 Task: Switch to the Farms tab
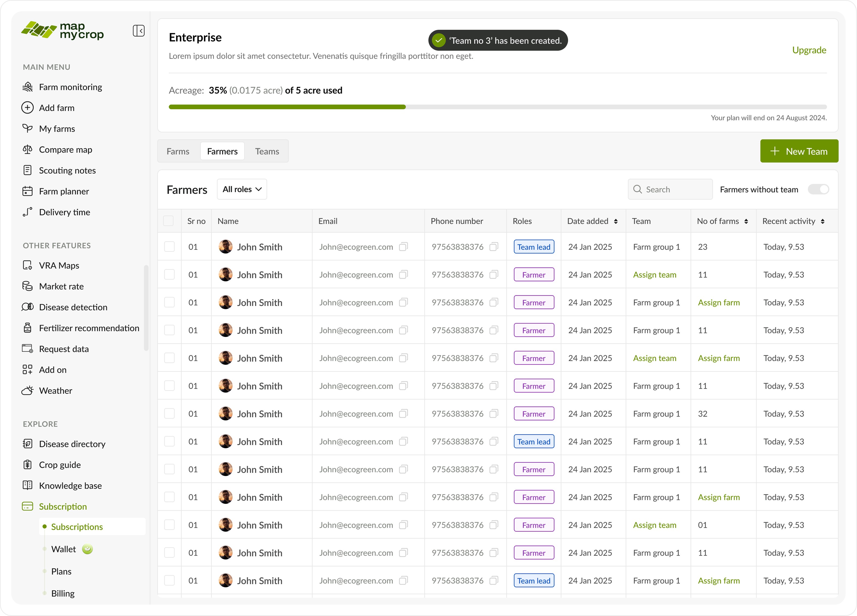click(x=178, y=151)
